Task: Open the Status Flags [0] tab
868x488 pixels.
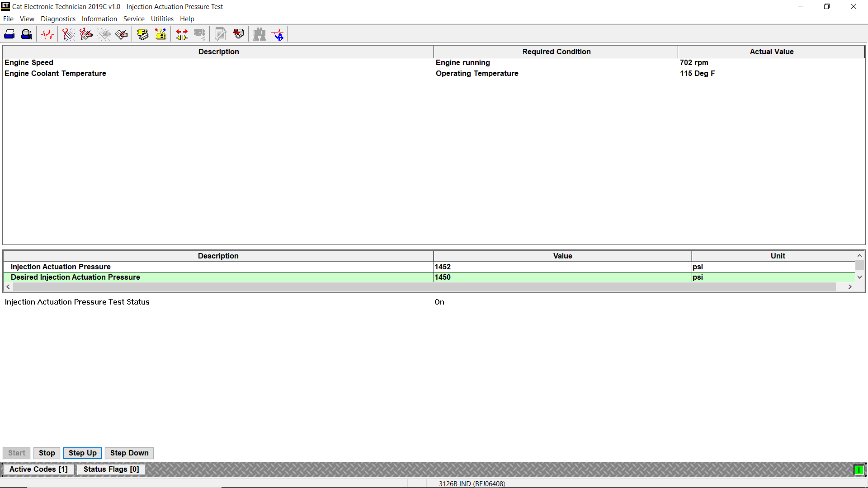Action: 111,469
